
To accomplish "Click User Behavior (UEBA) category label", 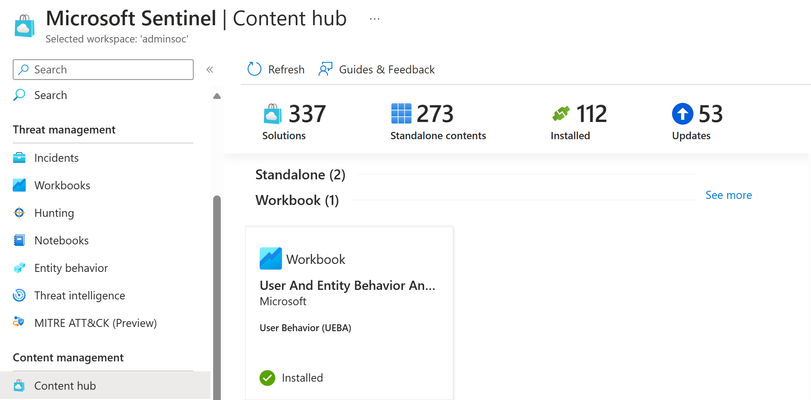I will pyautogui.click(x=305, y=328).
